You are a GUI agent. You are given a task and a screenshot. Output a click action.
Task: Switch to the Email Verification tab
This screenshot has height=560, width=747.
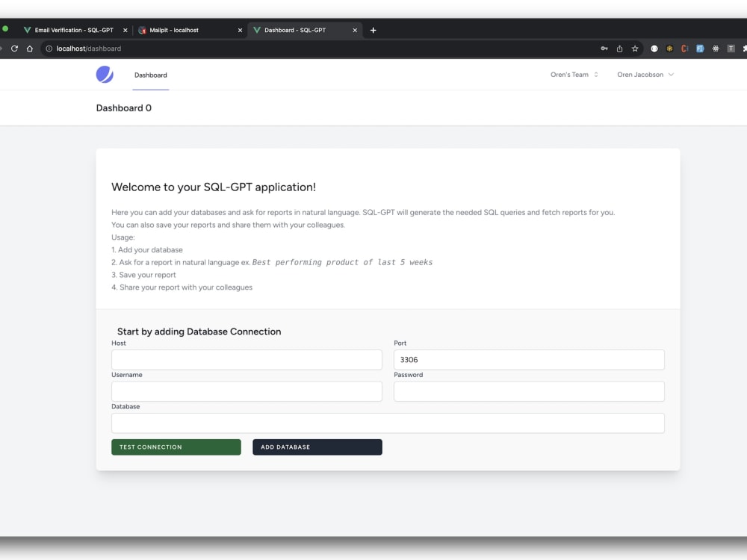pyautogui.click(x=71, y=30)
